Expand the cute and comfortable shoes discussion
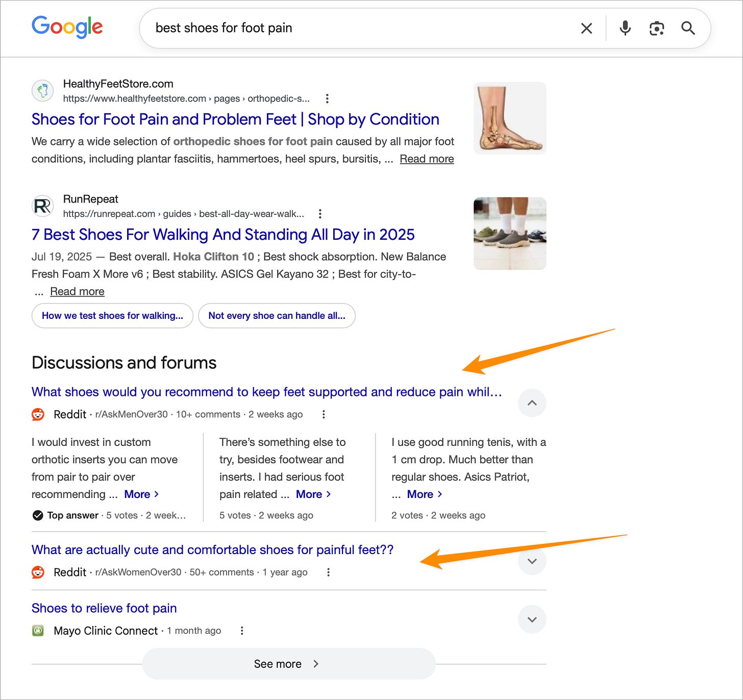The height and width of the screenshot is (700, 743). click(532, 561)
